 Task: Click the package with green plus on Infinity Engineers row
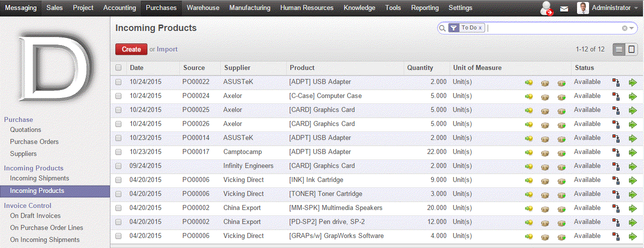click(561, 166)
